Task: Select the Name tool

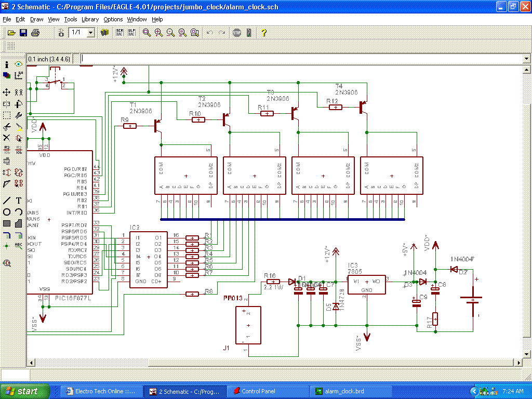Action: (6, 149)
